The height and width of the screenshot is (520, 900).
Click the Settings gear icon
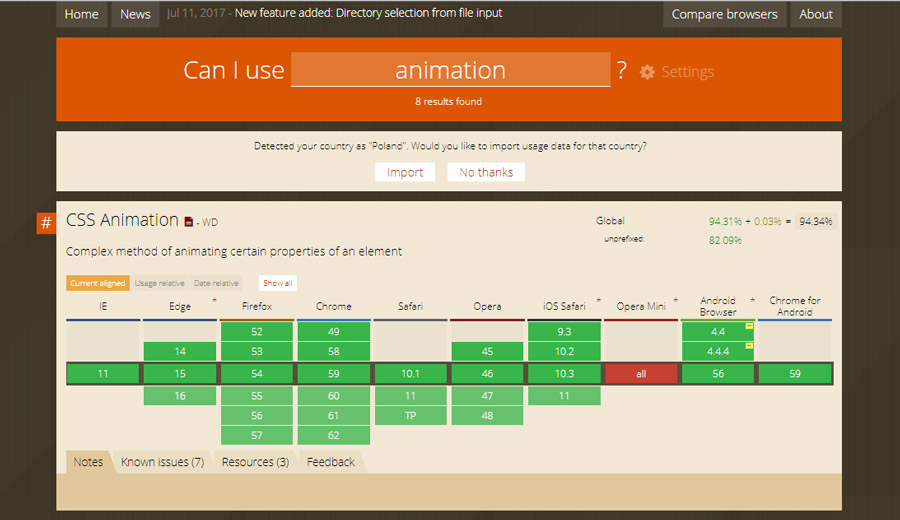(647, 72)
